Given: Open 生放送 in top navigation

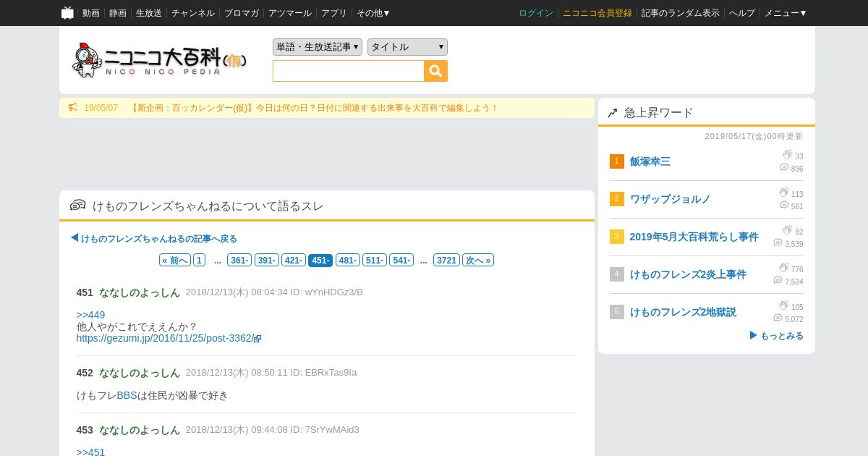Looking at the screenshot, I should click(149, 13).
